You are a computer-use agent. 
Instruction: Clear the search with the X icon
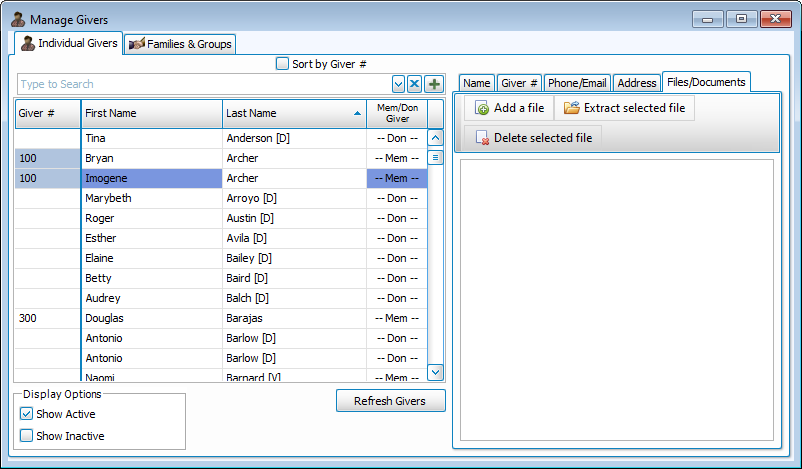tap(415, 84)
